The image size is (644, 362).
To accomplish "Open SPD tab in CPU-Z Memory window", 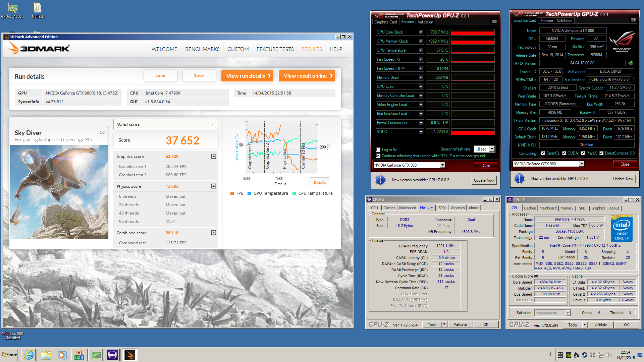I will (x=442, y=208).
